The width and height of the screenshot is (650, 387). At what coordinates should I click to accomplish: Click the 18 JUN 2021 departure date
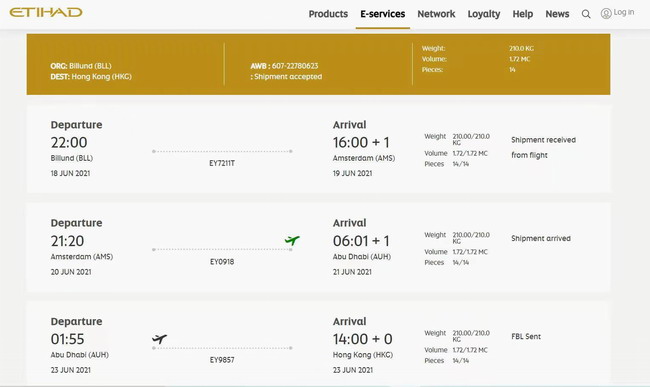tap(70, 174)
